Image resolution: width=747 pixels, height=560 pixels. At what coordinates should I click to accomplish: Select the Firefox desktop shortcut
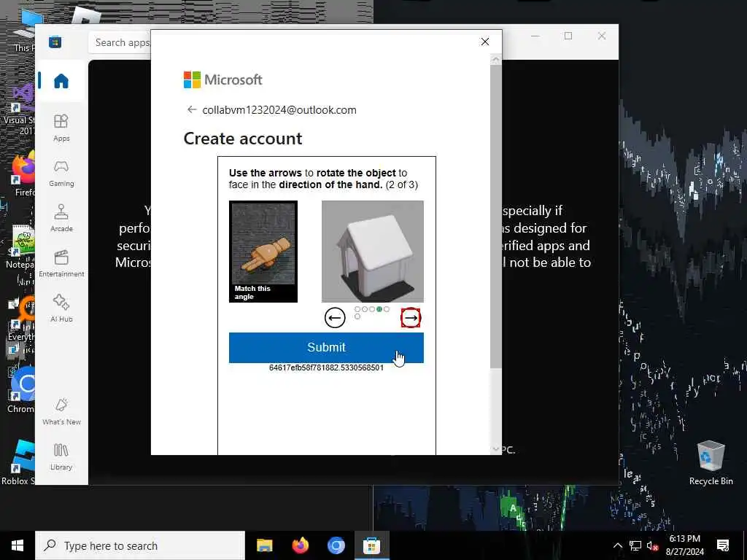point(23,173)
